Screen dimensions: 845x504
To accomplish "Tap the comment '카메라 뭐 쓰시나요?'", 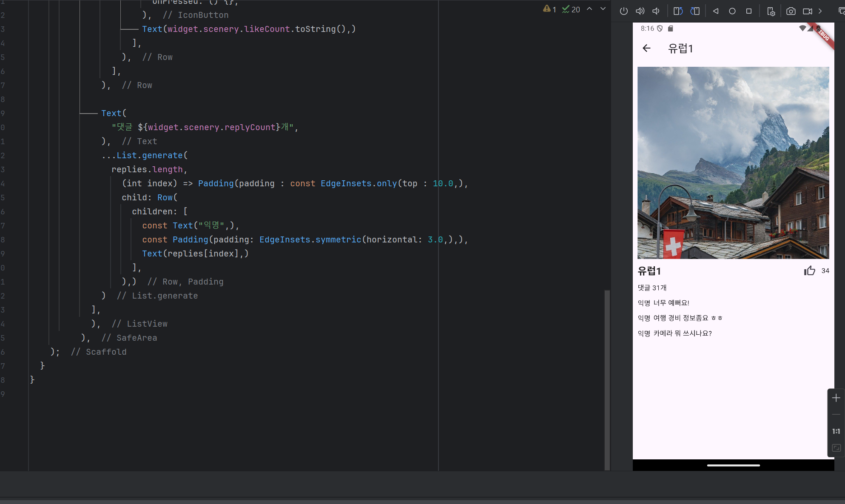I will point(683,333).
